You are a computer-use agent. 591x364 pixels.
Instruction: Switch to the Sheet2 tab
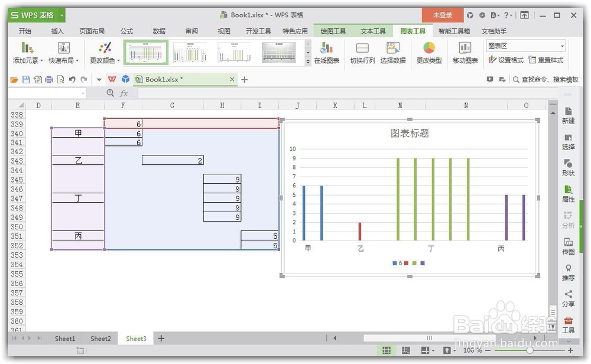(100, 339)
